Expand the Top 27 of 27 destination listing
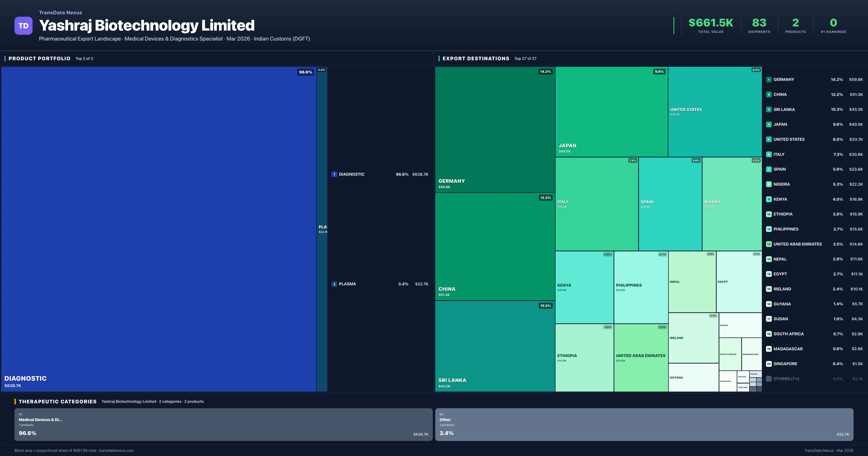Viewport: 868px width, 456px height. point(525,58)
